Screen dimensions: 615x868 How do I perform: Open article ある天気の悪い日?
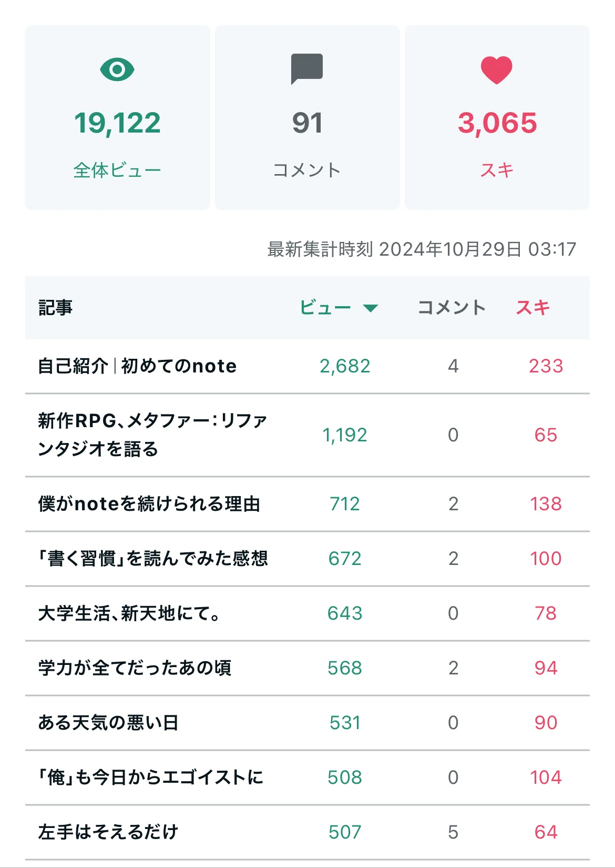[x=108, y=723]
